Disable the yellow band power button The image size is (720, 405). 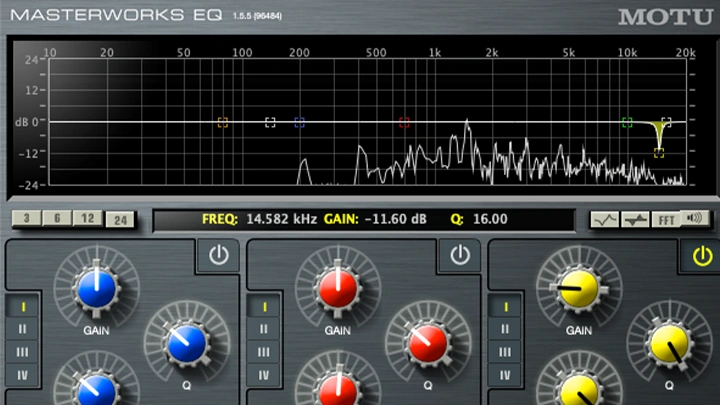(x=702, y=256)
